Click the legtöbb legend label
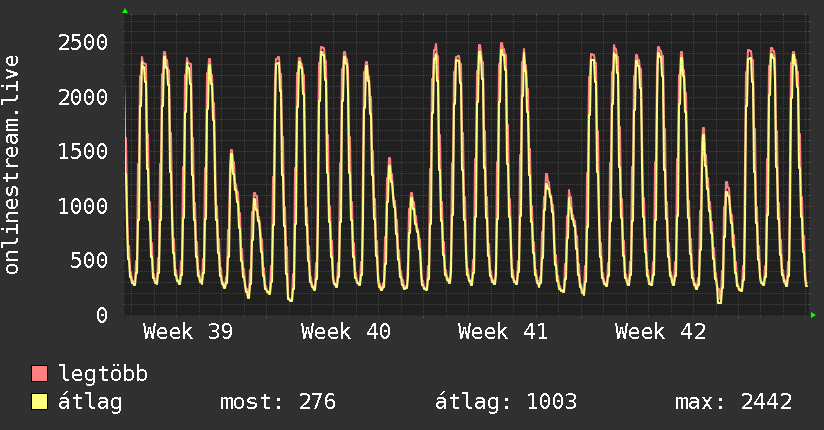Screen dimensions: 824x430 pyautogui.click(x=103, y=374)
